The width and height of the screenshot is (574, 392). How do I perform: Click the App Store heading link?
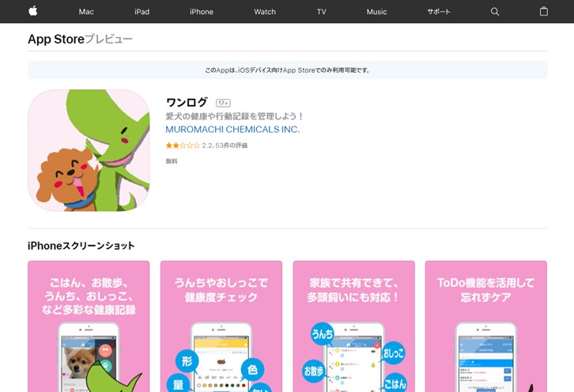click(56, 39)
